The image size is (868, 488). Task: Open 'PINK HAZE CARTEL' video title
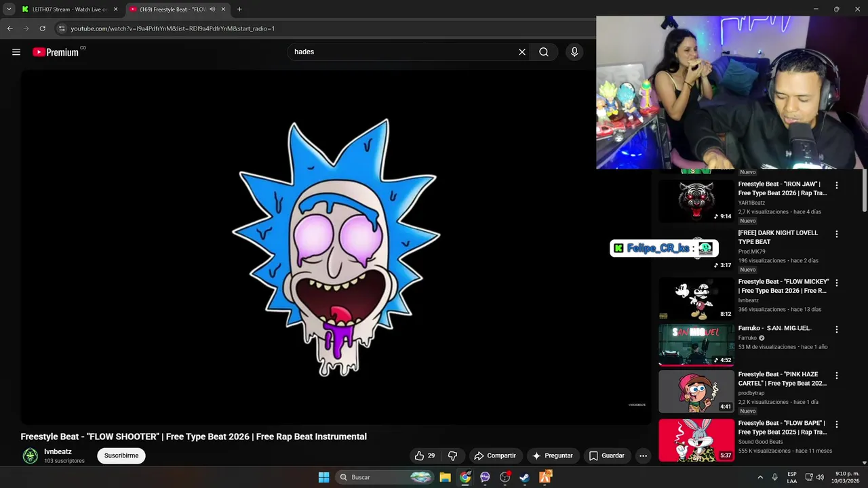pos(783,379)
